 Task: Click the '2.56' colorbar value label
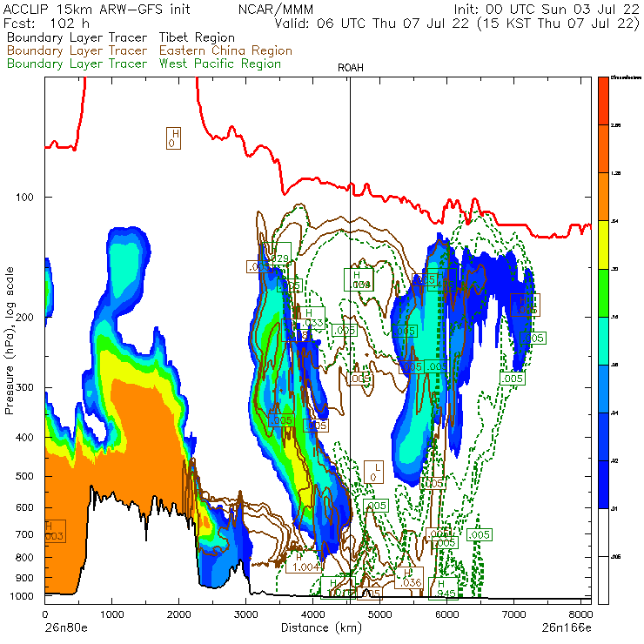tap(615, 125)
